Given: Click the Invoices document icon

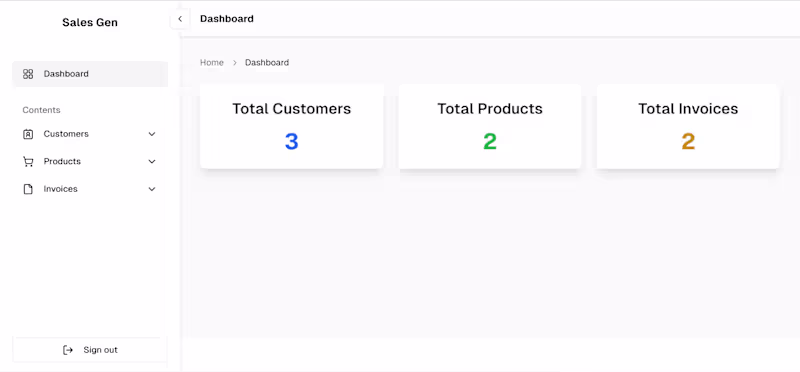Looking at the screenshot, I should pyautogui.click(x=28, y=189).
